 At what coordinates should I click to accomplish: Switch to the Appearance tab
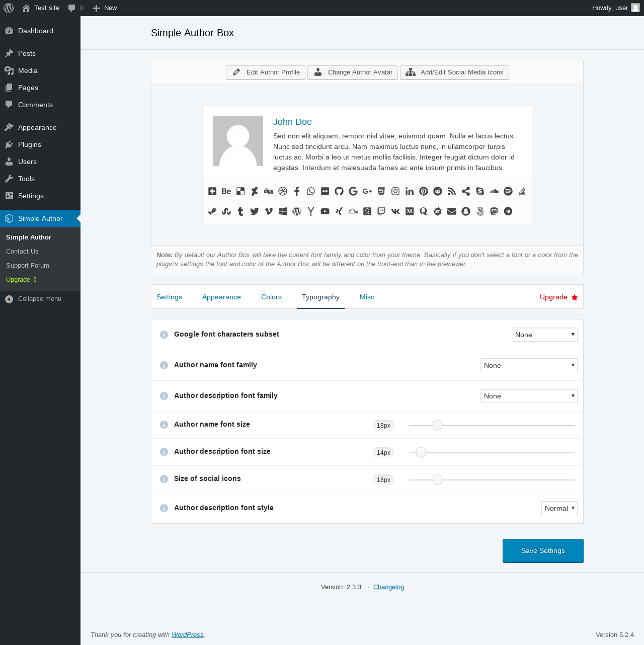221,297
